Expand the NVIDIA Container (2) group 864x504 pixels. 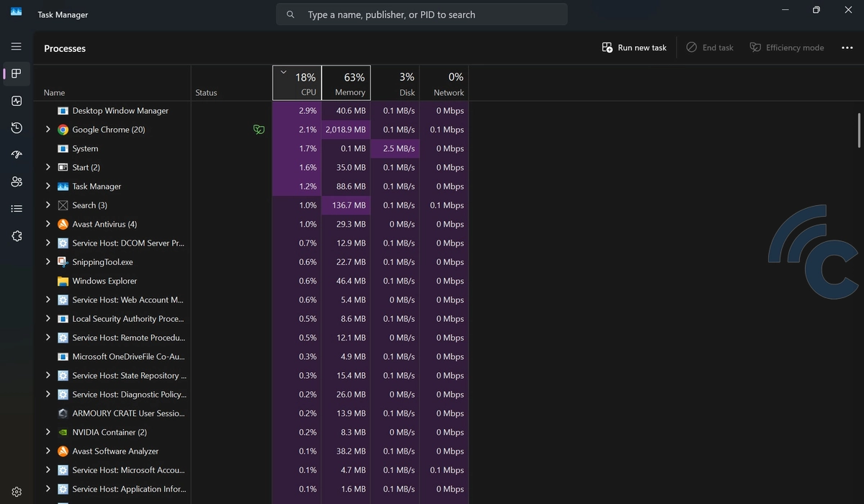pyautogui.click(x=48, y=432)
